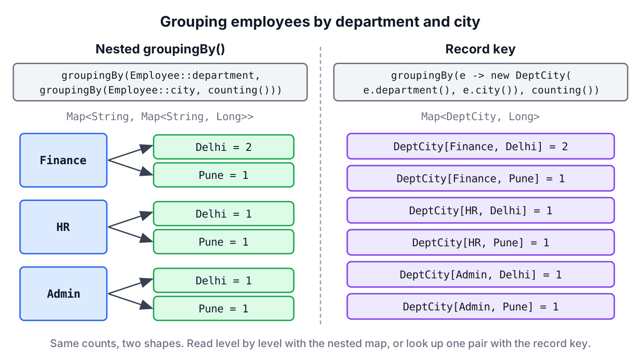Click the 'Same counts, two shapes' caption
This screenshot has height=364, width=641.
(320, 344)
